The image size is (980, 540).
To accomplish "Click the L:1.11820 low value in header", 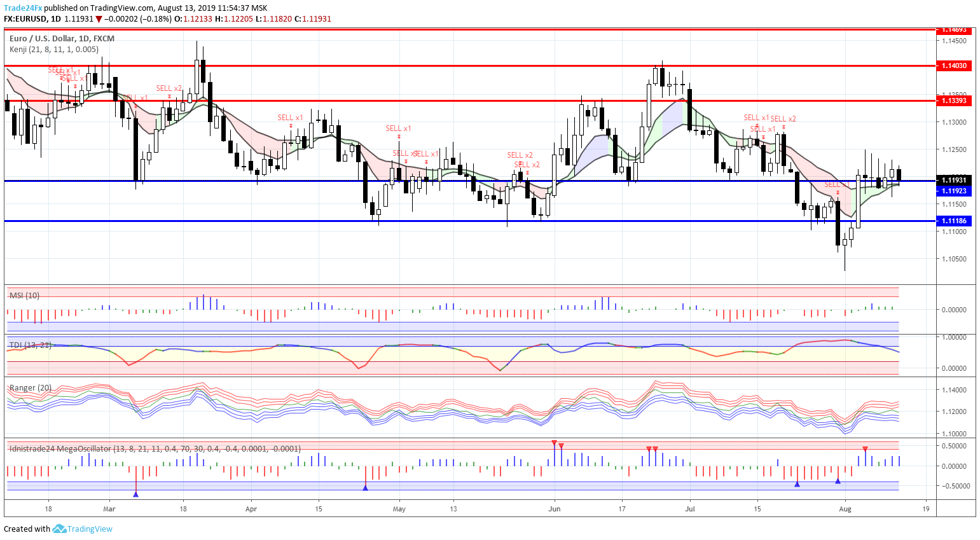I will pos(274,19).
